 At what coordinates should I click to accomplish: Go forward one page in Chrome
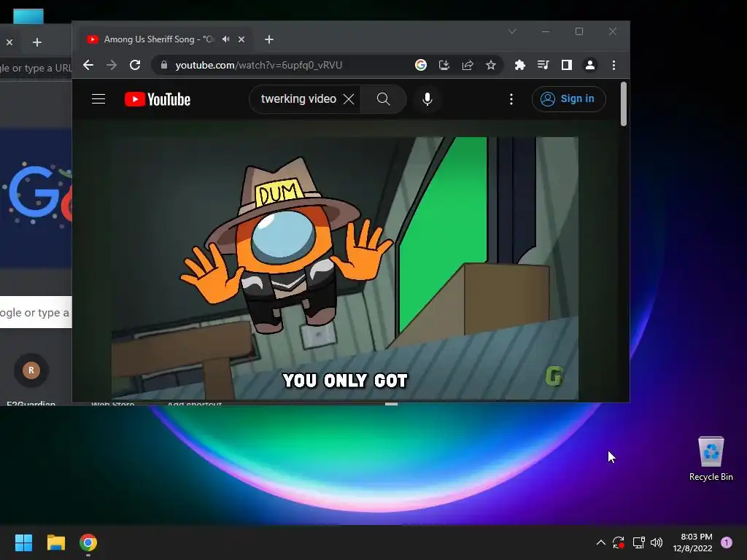(112, 65)
